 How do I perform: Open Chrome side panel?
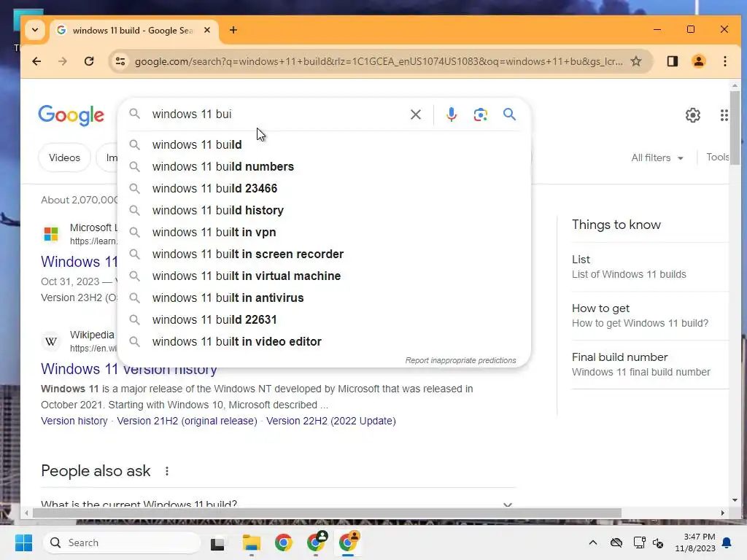pos(672,61)
